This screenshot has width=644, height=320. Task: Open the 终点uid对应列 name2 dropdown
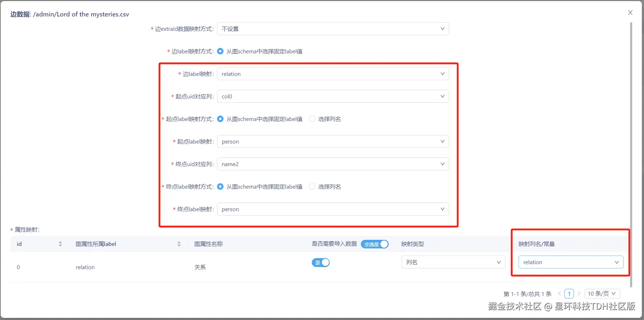point(333,164)
